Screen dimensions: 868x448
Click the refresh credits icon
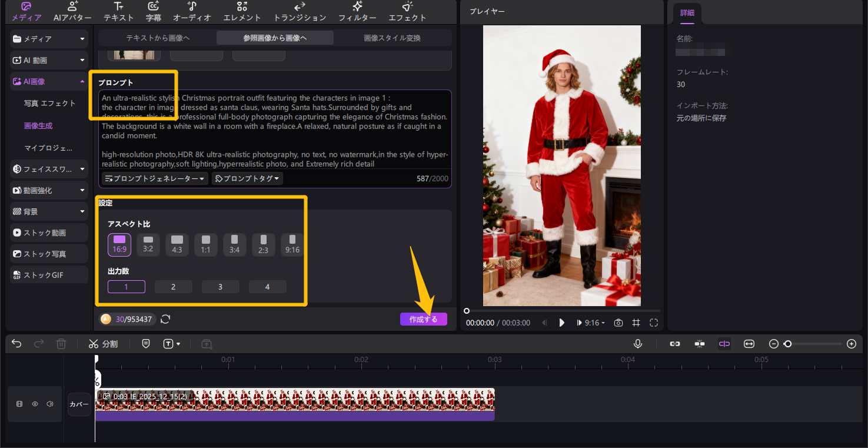click(165, 319)
